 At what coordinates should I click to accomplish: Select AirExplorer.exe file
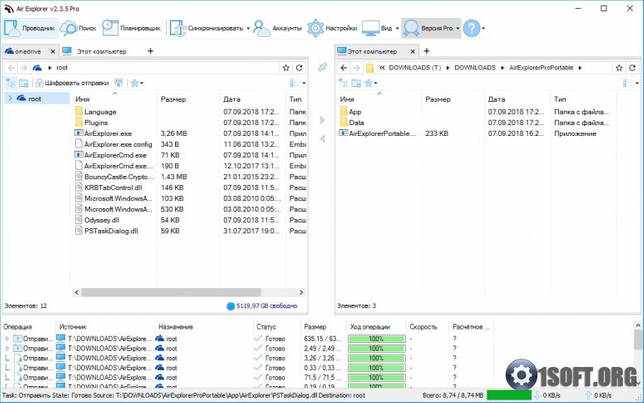[108, 134]
